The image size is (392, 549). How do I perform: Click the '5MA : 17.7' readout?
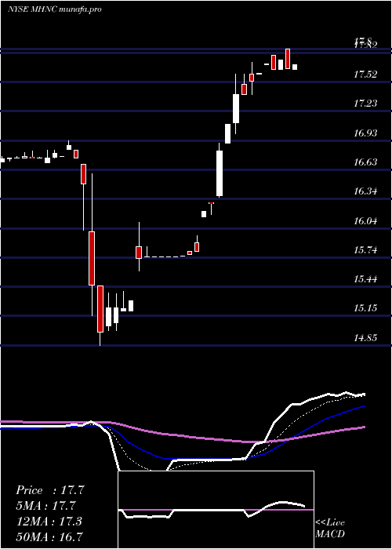point(46,506)
